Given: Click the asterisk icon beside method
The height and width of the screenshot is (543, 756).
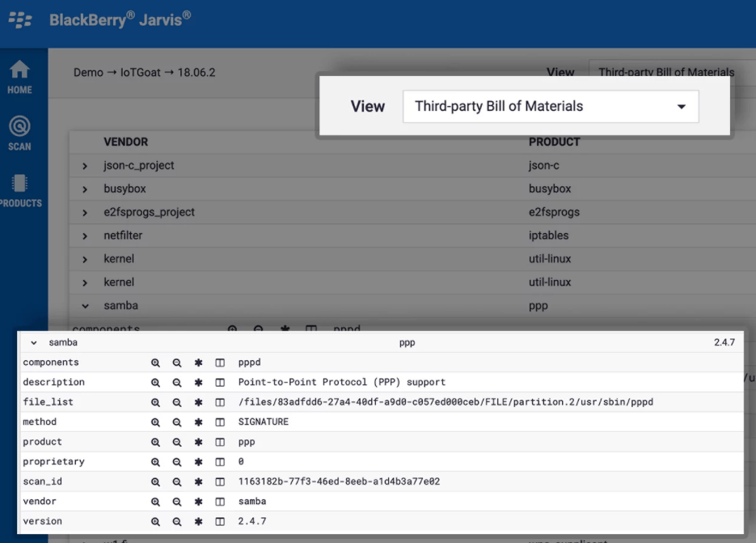Looking at the screenshot, I should (x=198, y=422).
